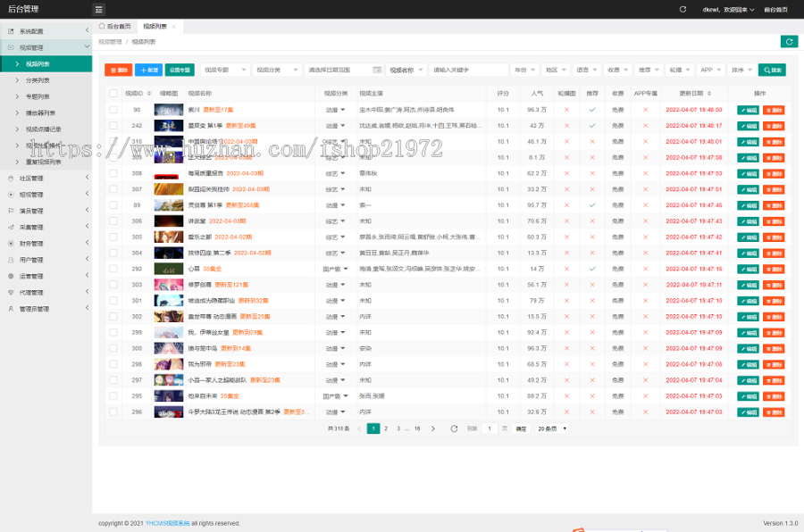Click the red 删除 batch delete button
The height and width of the screenshot is (532, 804).
click(x=119, y=70)
